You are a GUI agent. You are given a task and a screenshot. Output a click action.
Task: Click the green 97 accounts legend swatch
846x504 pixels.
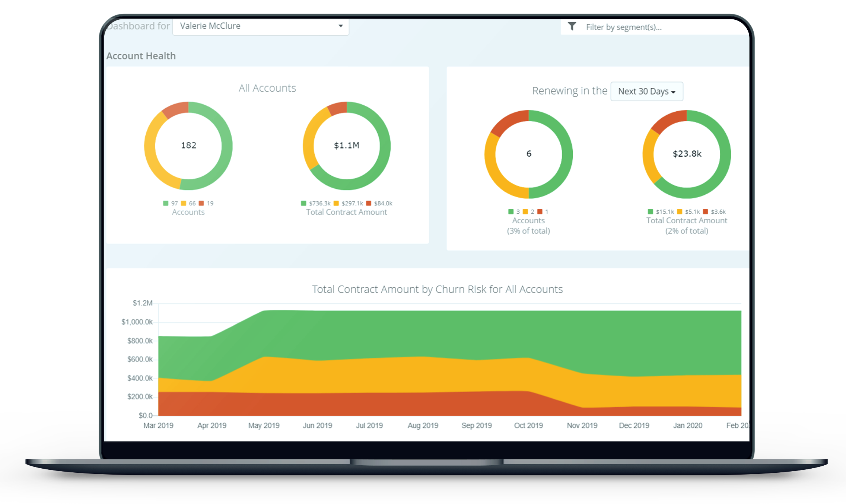(x=166, y=203)
